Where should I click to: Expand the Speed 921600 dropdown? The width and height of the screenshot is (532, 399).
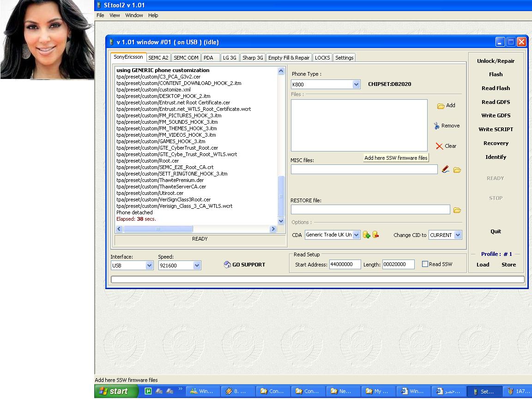coord(197,266)
